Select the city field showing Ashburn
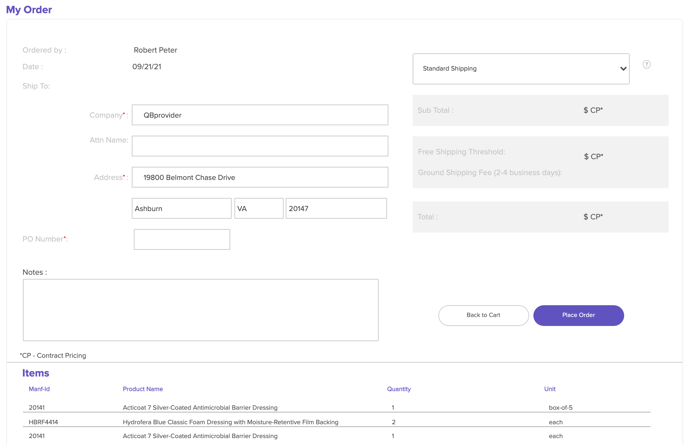Image resolution: width=688 pixels, height=445 pixels. [x=181, y=208]
